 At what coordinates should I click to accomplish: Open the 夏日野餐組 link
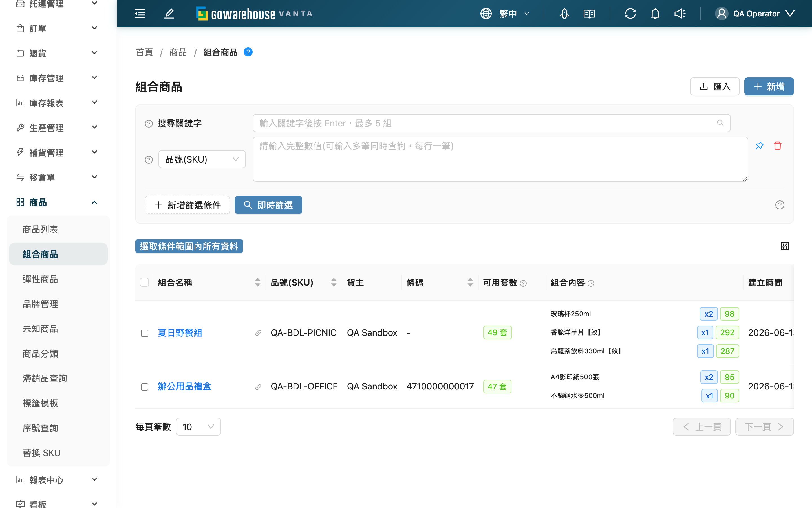(x=180, y=333)
